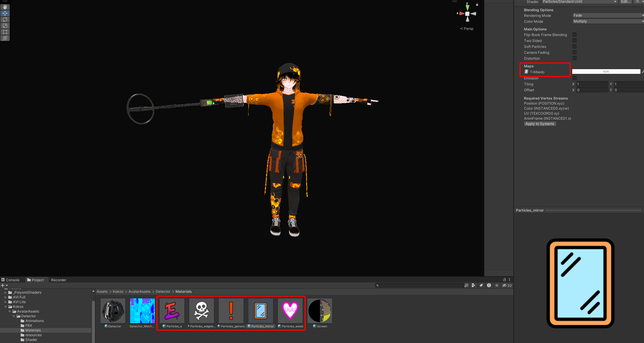The height and width of the screenshot is (343, 644).
Task: Select the Rect transform tool
Action: (x=5, y=32)
